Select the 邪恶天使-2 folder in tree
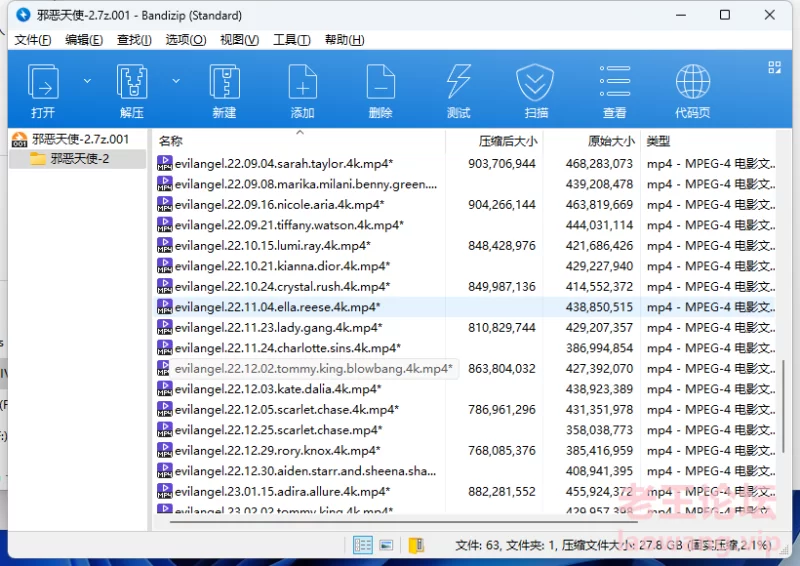 click(x=80, y=159)
